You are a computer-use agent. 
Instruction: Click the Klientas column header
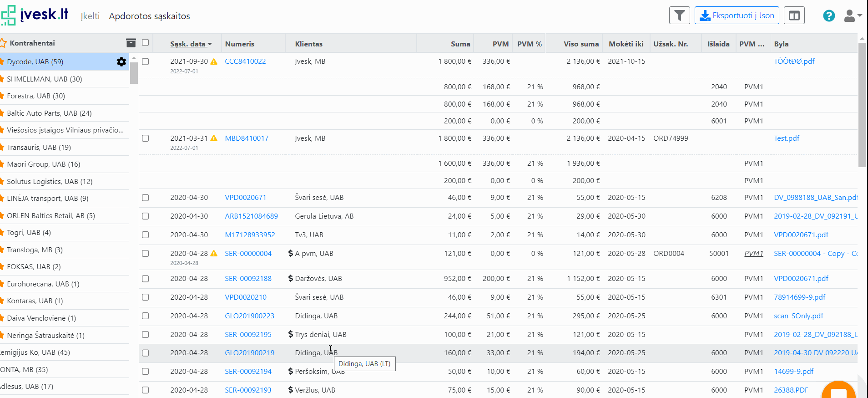coord(309,44)
